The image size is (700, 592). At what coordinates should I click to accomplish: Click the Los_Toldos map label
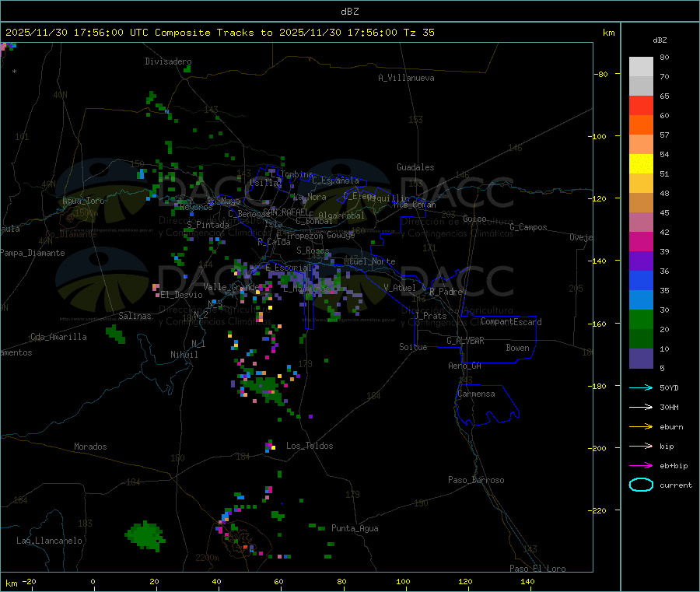[x=310, y=446]
